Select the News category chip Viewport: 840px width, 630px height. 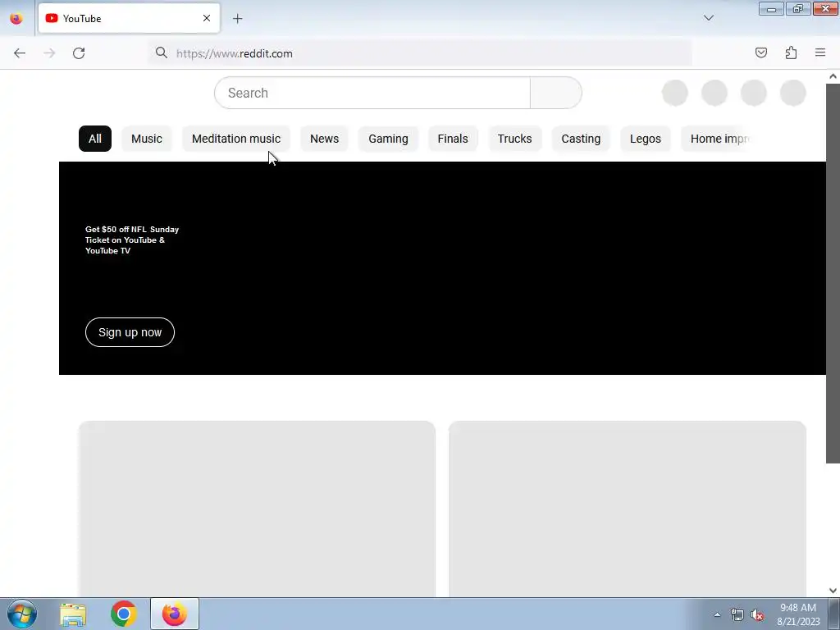(324, 139)
